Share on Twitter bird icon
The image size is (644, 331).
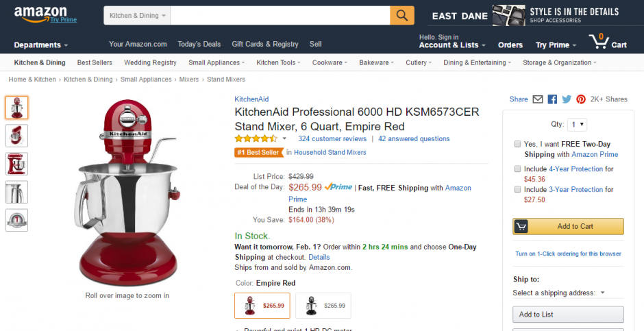tap(567, 99)
